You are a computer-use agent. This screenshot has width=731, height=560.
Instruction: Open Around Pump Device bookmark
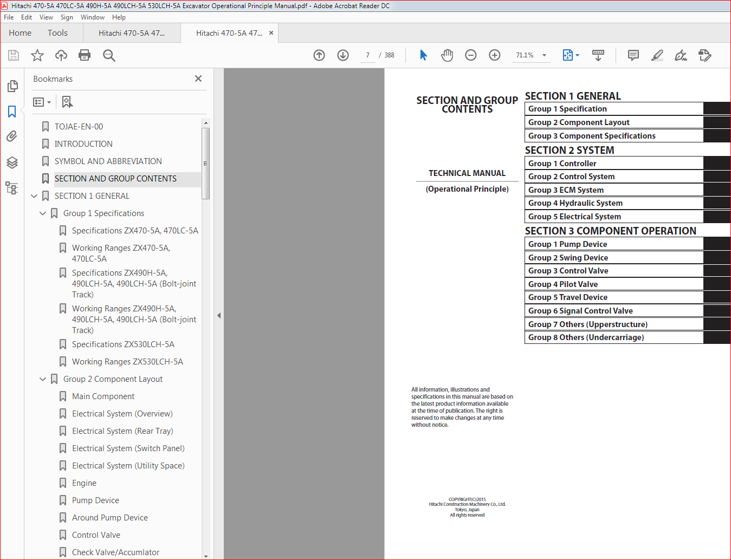[x=109, y=518]
